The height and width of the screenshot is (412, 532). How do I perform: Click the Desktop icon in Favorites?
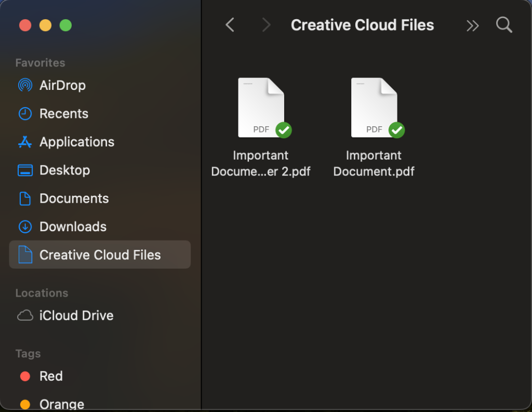pos(25,170)
